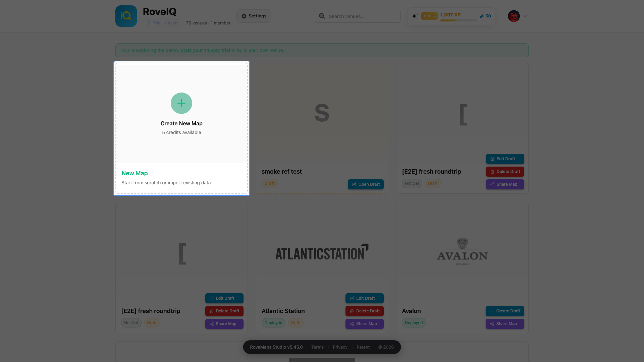
Task: Click the Deployed badge on Atlantic Station
Action: click(x=273, y=323)
